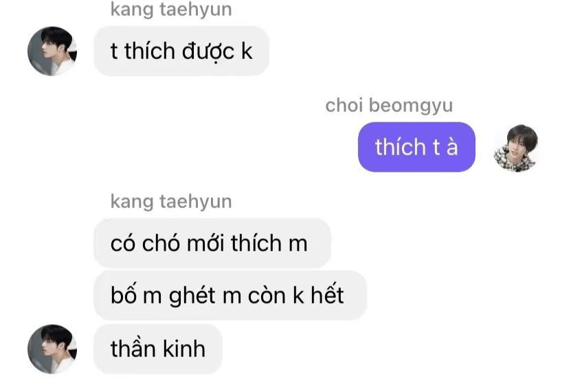The image size is (569, 392).
Task: Click the word 'mới' in kang taehyun's message
Action: click(x=205, y=242)
